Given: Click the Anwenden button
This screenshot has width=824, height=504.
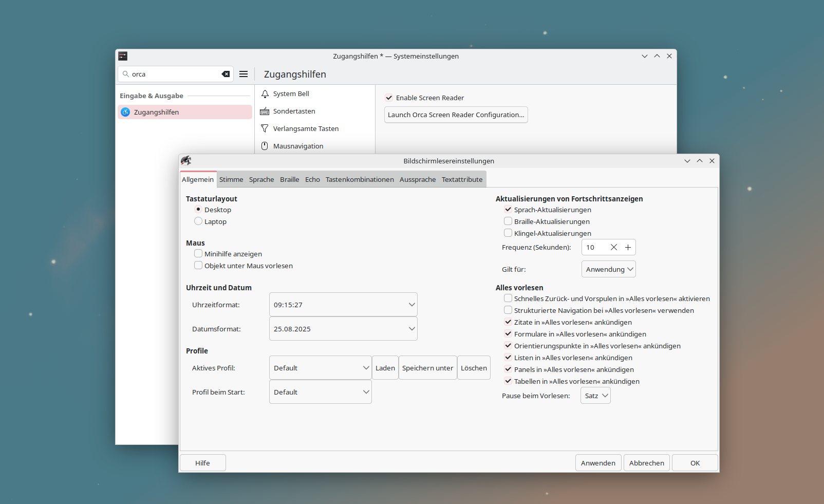Looking at the screenshot, I should pyautogui.click(x=598, y=462).
